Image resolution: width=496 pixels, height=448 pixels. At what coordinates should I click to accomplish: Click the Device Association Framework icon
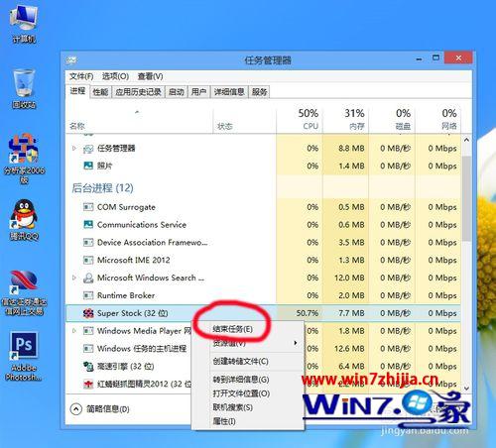[x=88, y=243]
